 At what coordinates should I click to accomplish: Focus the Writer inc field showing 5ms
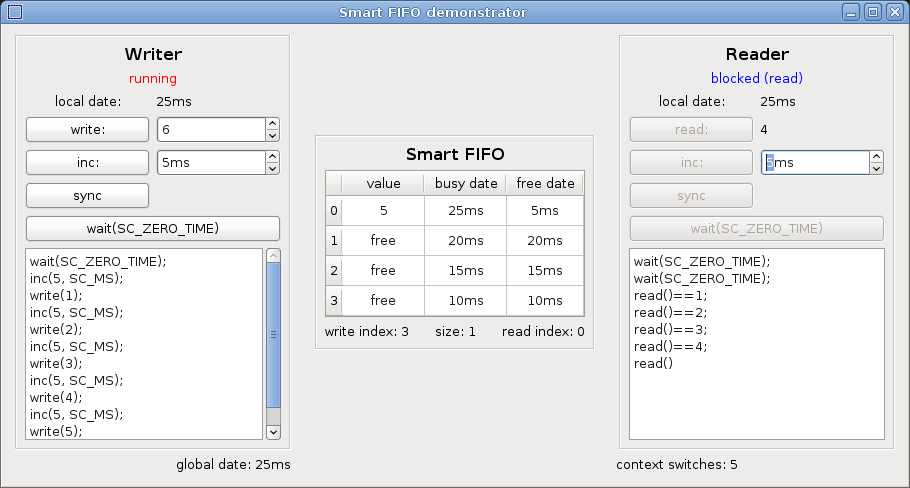(212, 162)
